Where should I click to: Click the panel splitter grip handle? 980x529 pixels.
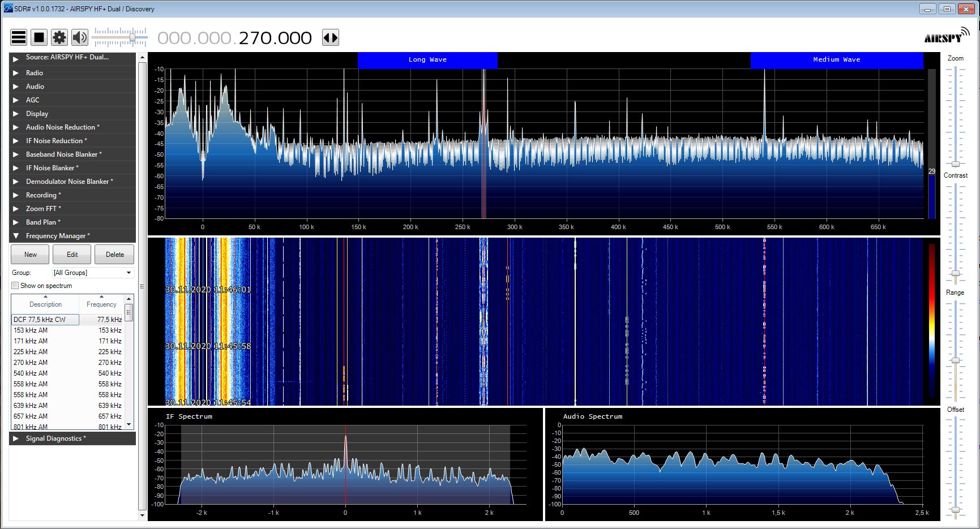142,286
